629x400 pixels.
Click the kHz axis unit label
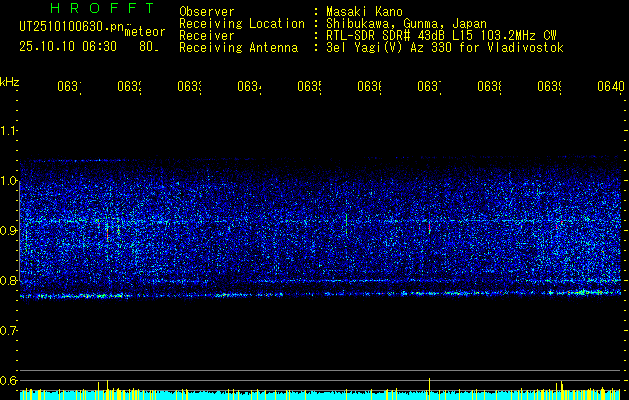click(10, 81)
